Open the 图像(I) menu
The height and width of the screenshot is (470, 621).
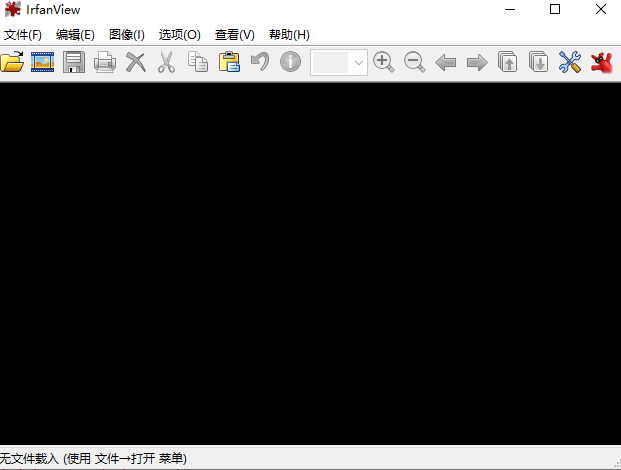[127, 35]
